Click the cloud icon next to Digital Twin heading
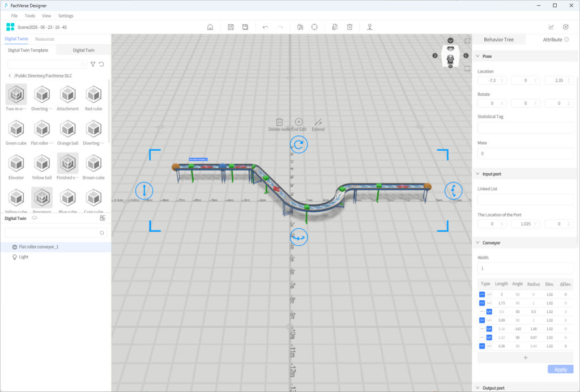Viewport: 580px width, 392px height. click(x=35, y=218)
